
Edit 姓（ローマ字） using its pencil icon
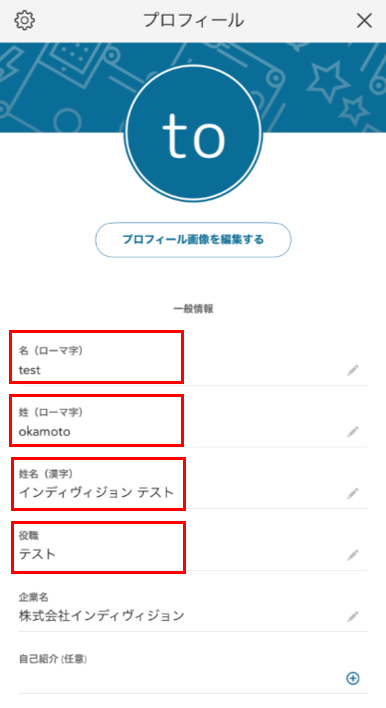tap(353, 432)
